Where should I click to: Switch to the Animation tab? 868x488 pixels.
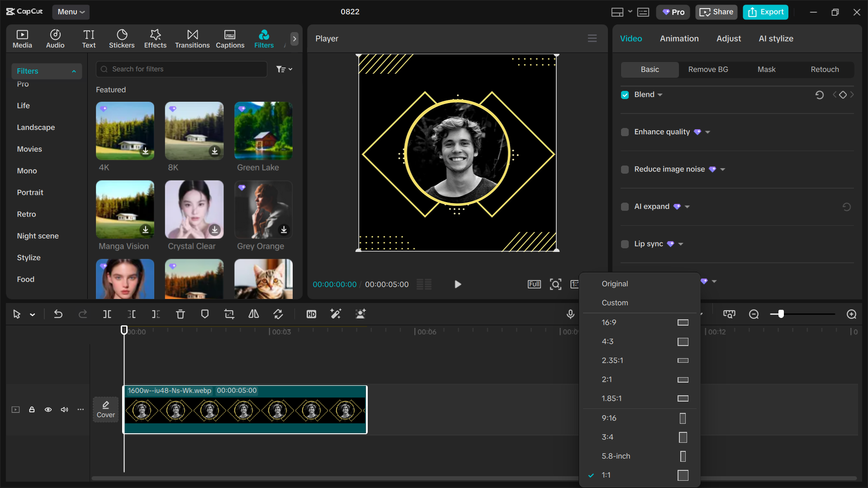[x=679, y=38]
